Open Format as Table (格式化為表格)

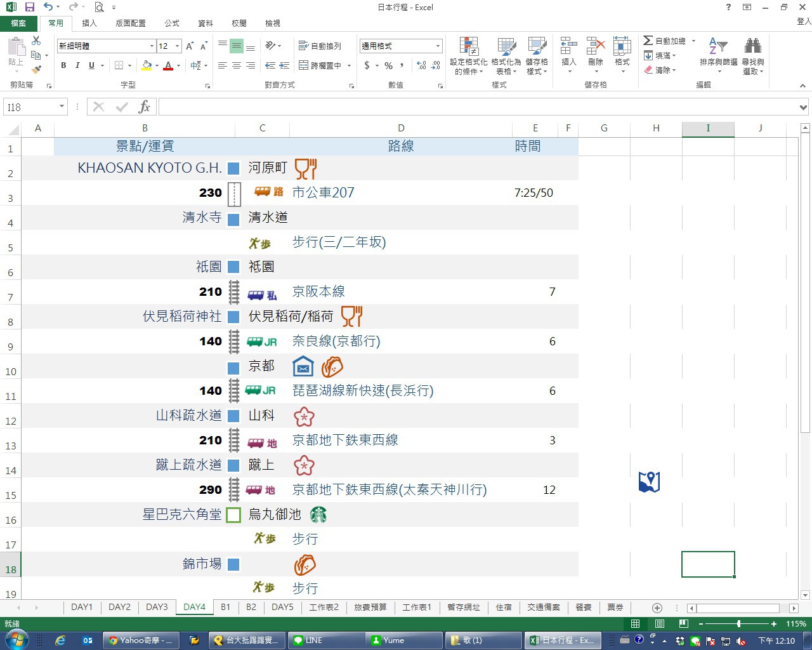click(x=506, y=56)
